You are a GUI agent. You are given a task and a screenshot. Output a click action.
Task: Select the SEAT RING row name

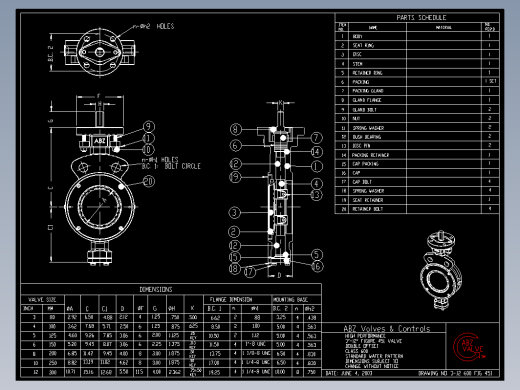[x=363, y=45]
